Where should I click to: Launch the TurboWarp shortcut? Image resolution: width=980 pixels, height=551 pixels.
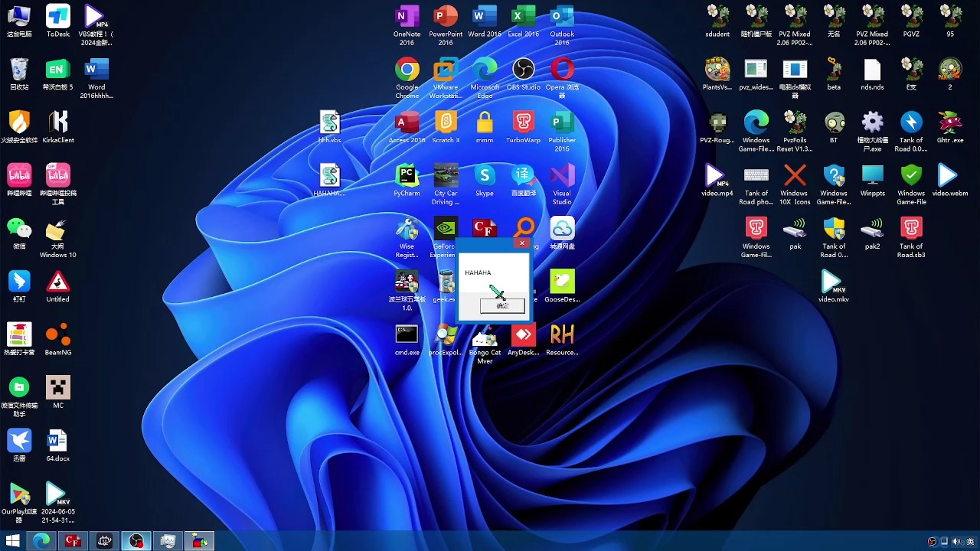tap(523, 127)
